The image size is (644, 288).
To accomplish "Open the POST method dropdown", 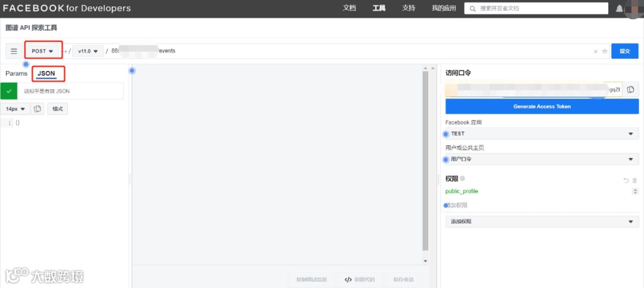I will (x=43, y=51).
